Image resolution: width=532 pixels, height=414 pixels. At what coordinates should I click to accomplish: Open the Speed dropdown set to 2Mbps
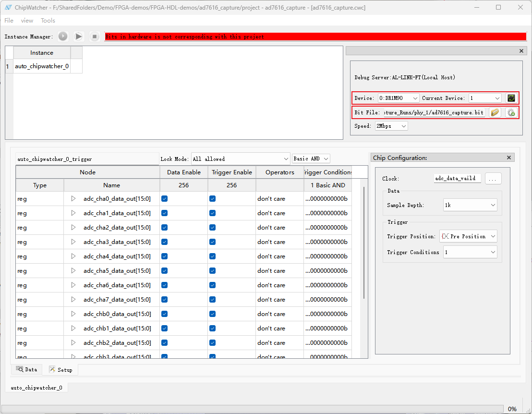(391, 126)
